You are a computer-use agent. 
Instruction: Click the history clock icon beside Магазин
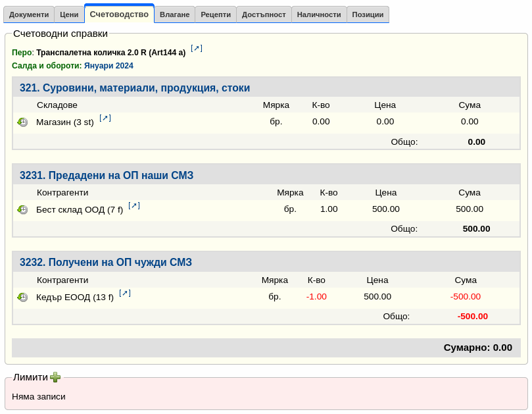click(x=22, y=122)
